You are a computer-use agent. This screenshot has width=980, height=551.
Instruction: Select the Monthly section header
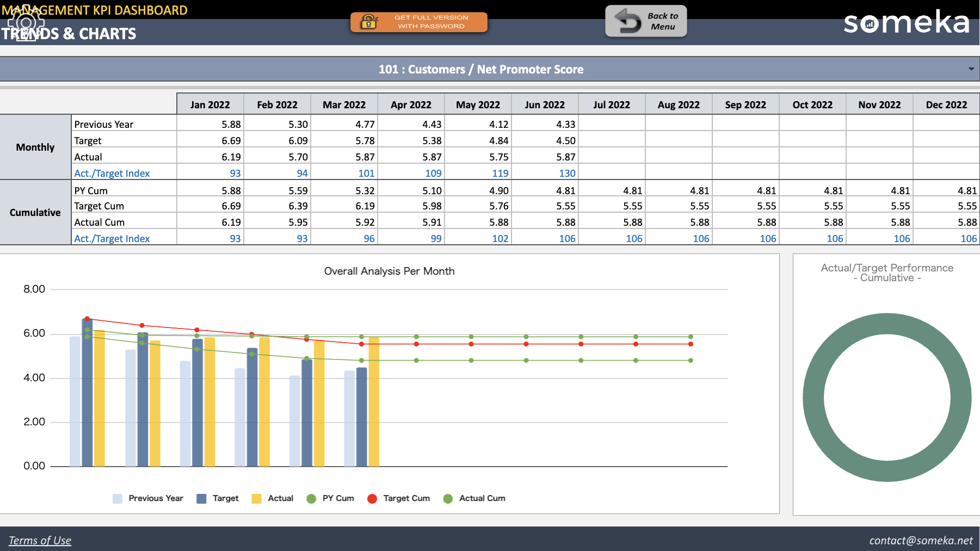[35, 147]
